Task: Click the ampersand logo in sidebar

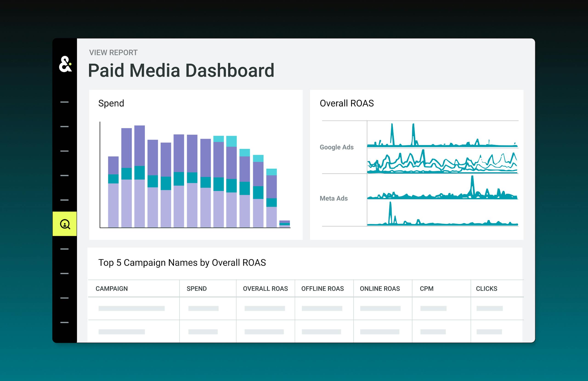Action: coord(65,64)
